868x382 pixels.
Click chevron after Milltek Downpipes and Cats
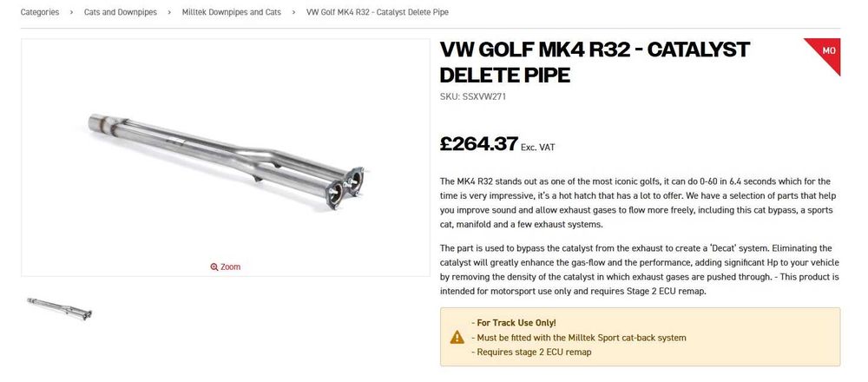(x=294, y=12)
